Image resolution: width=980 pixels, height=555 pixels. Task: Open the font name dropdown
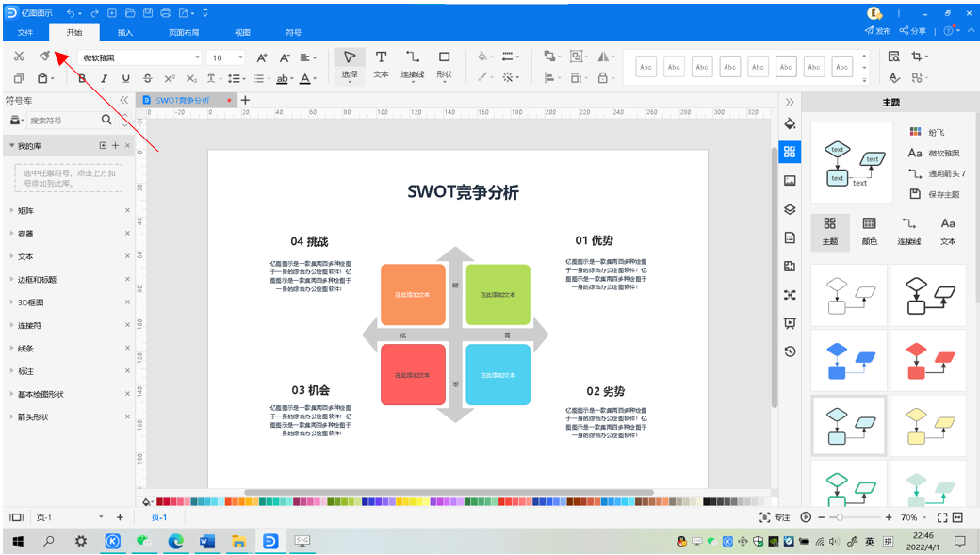click(x=197, y=57)
